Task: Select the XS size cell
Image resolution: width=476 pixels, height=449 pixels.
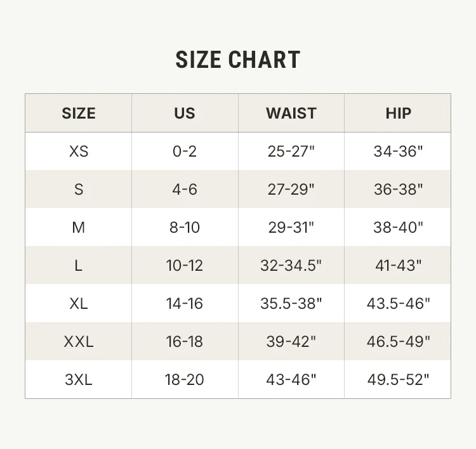Action: [79, 152]
